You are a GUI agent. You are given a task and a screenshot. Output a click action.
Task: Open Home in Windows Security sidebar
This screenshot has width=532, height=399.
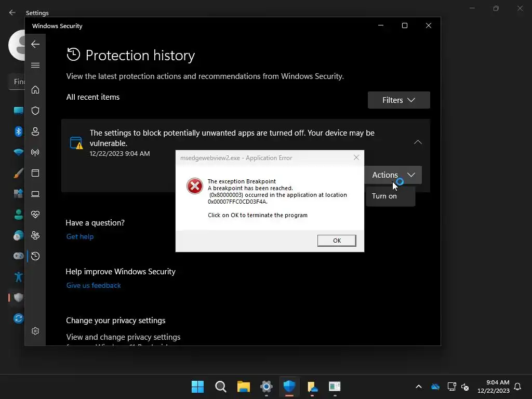pyautogui.click(x=35, y=89)
